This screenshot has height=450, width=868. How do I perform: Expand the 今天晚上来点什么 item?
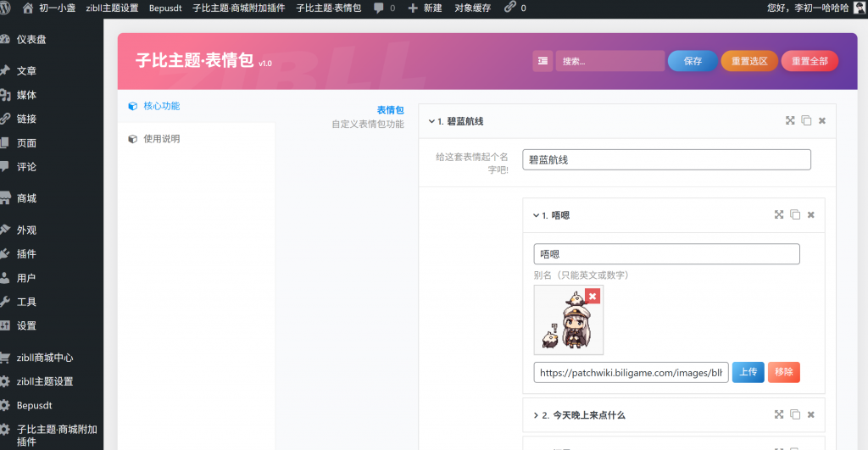536,415
